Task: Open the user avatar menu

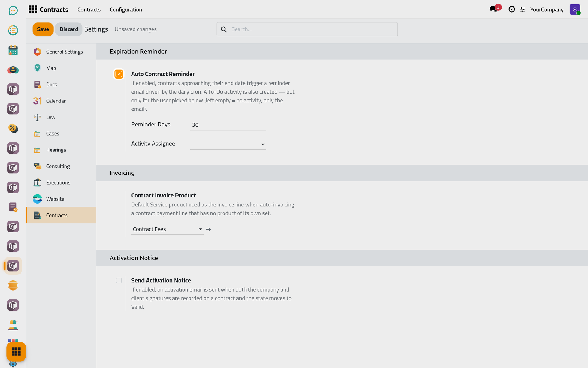Action: 575,10
